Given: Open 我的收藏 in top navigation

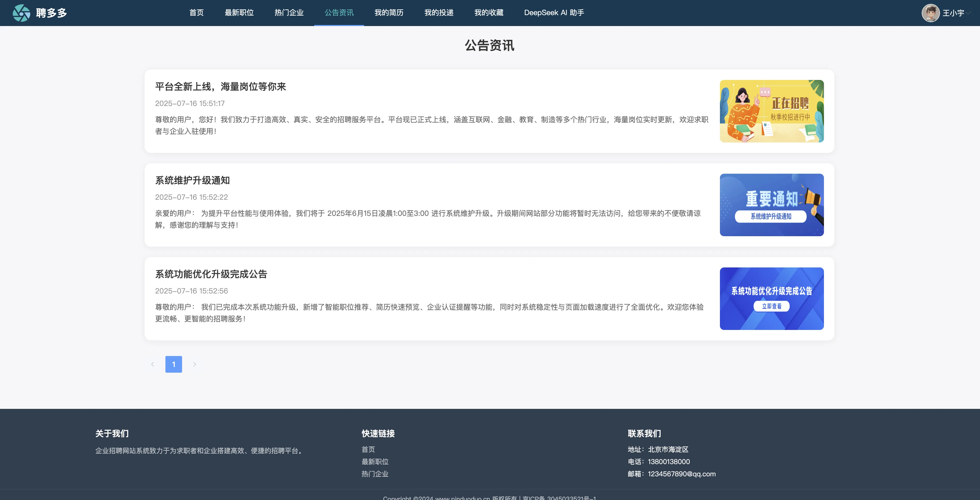Looking at the screenshot, I should 488,13.
